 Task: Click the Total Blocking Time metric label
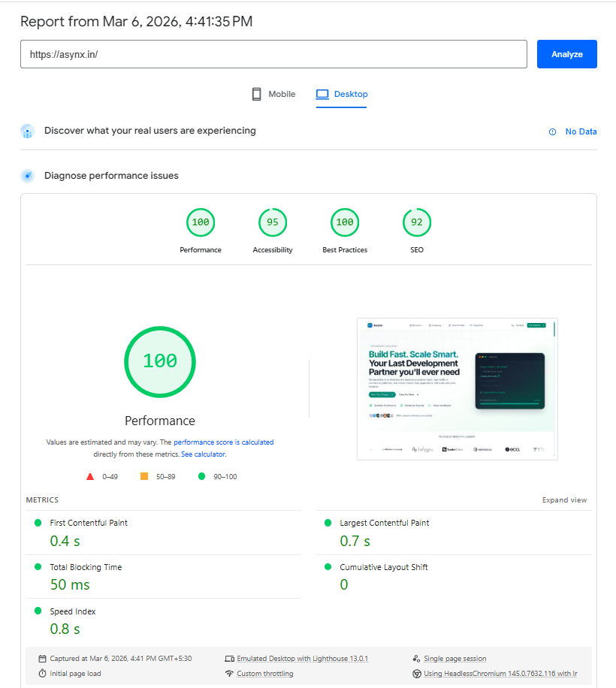tap(86, 567)
